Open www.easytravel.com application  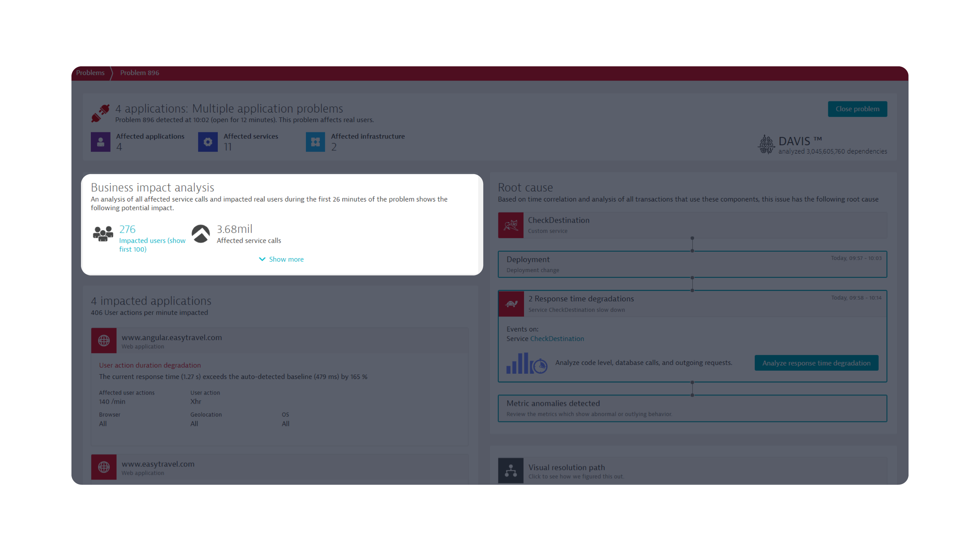(x=158, y=464)
